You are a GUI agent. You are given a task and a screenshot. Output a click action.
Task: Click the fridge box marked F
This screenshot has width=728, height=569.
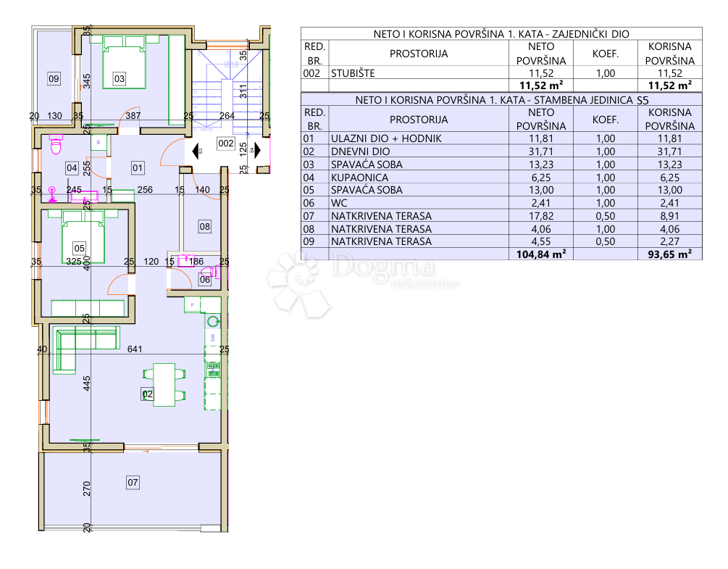pyautogui.click(x=192, y=304)
